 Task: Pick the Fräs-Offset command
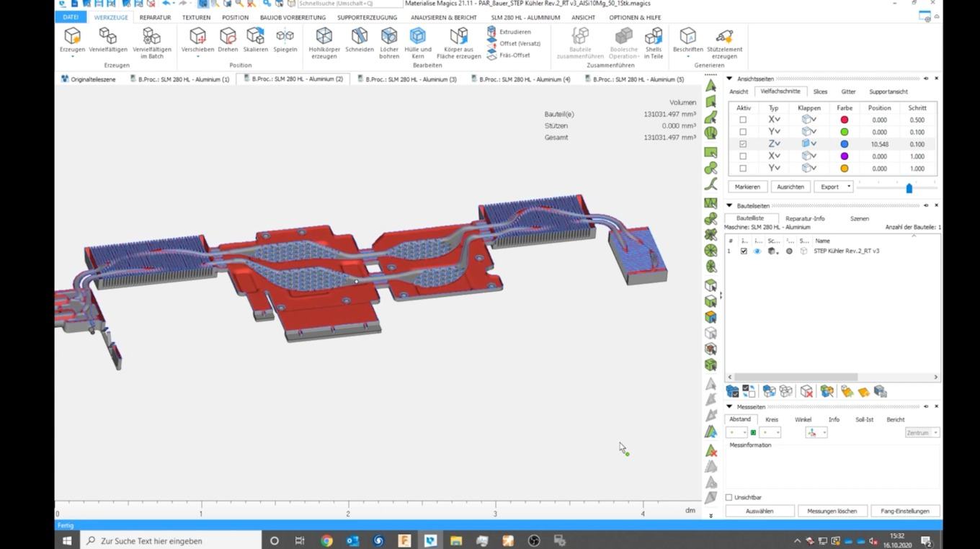tap(509, 55)
